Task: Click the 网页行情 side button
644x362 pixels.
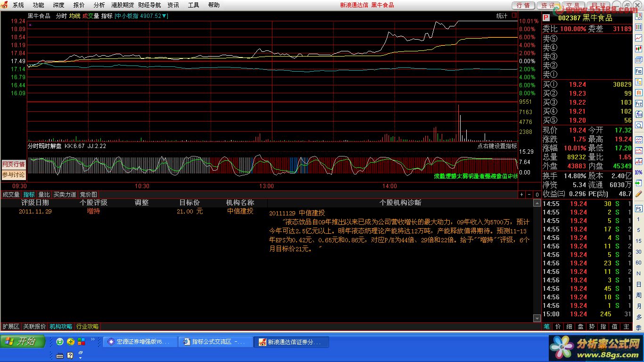Action: (x=13, y=165)
